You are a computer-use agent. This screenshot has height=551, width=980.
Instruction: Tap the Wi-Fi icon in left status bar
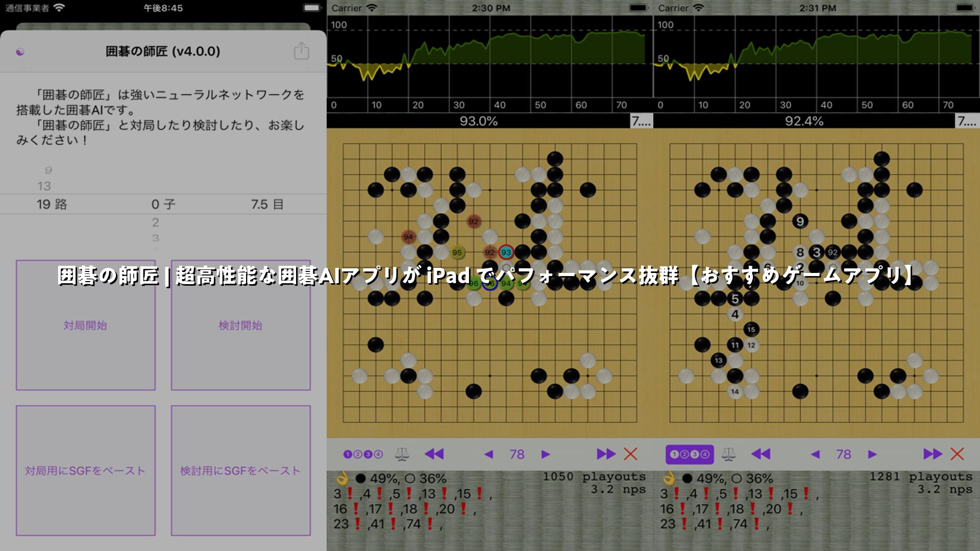59,8
